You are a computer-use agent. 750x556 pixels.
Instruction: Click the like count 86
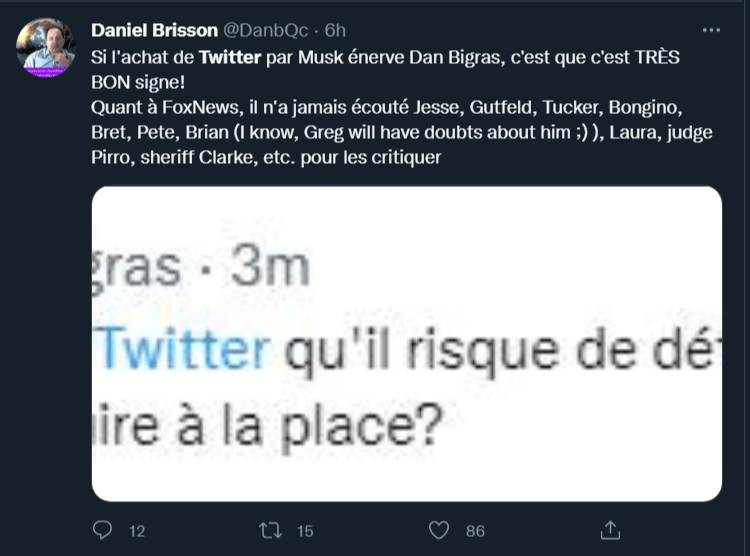(x=475, y=530)
